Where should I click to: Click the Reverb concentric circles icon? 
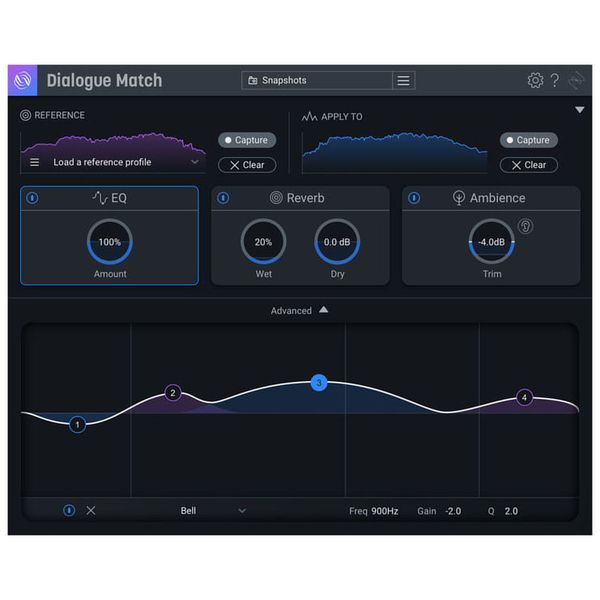(276, 197)
